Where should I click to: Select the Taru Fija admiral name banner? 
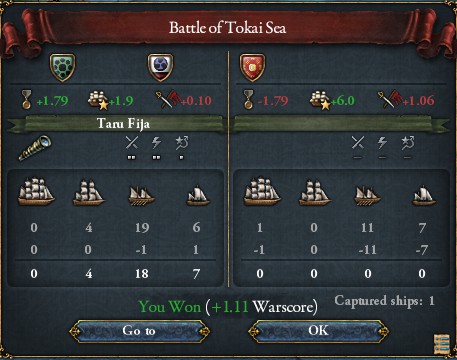click(x=117, y=124)
